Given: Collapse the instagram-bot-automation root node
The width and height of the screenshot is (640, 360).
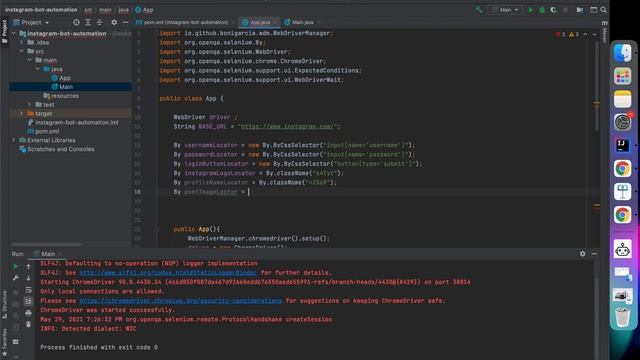Looking at the screenshot, I should tap(13, 33).
